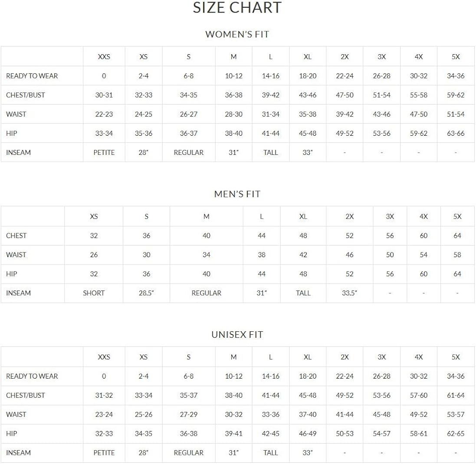Select the UNISEX FIT section heading
Viewport: 476px width, 464px height.
pos(237,334)
